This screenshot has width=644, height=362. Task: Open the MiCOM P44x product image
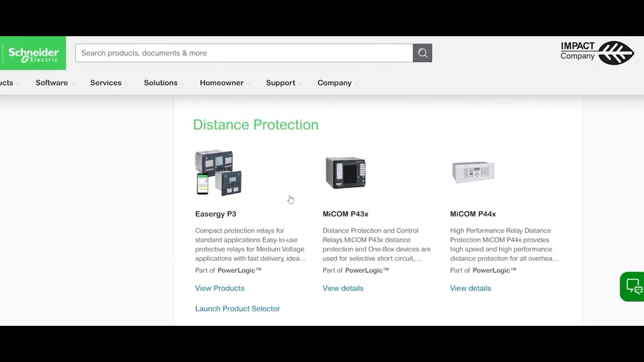point(473,172)
